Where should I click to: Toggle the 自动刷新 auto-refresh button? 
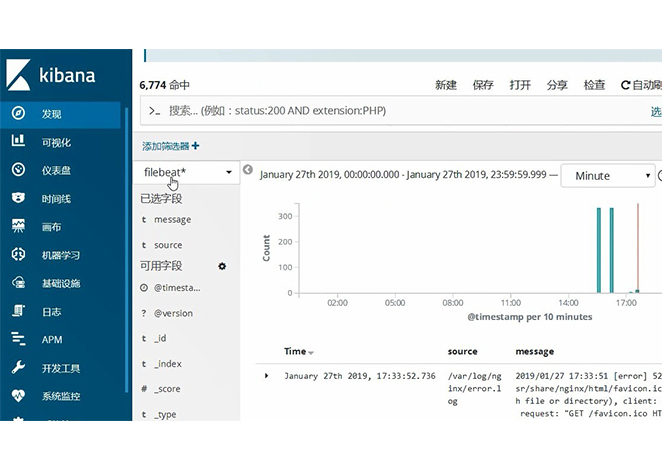point(641,86)
